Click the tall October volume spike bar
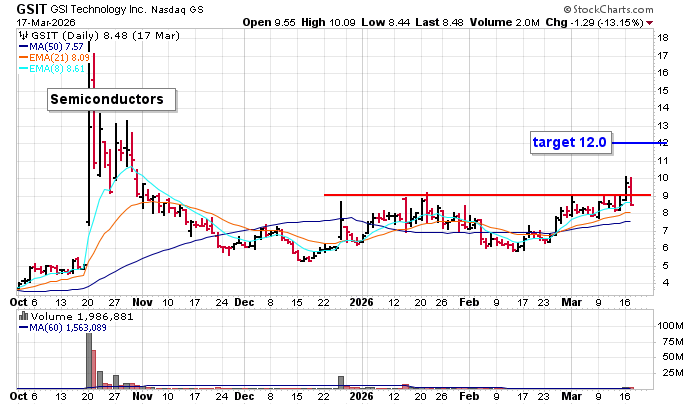This screenshot has height=405, width=700. coord(88,360)
